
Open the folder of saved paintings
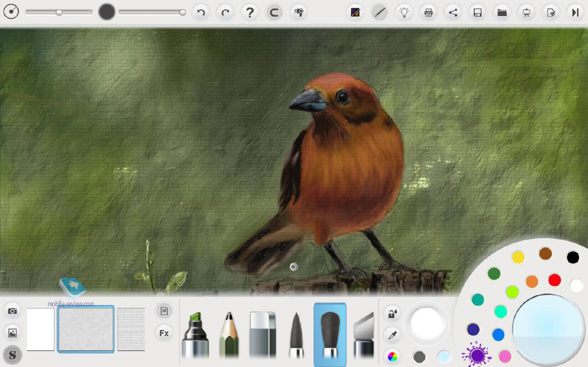[502, 12]
